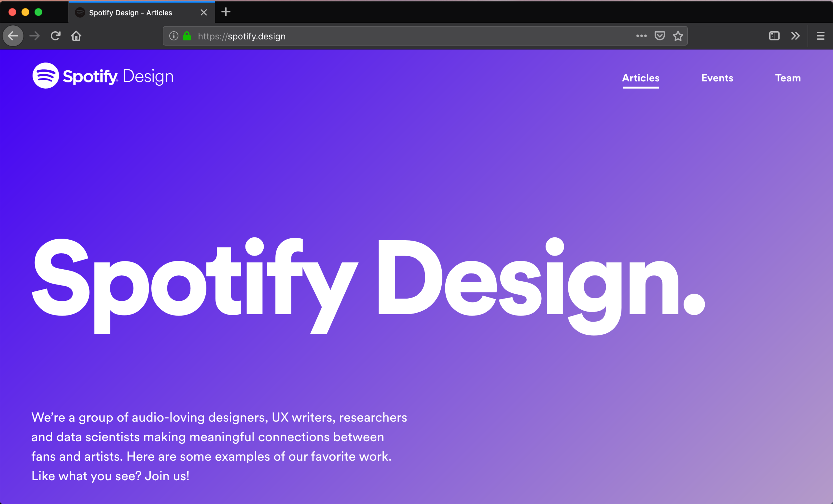
Task: Close the window with the red button
Action: (12, 12)
